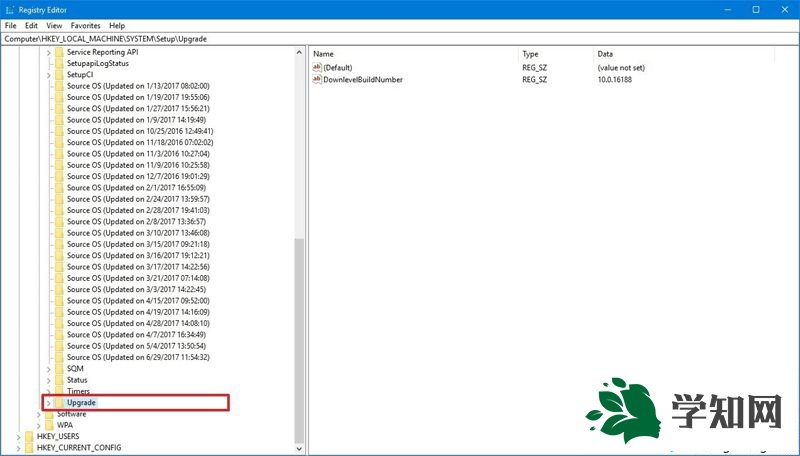
Task: Expand the HKEY_USERS hive
Action: pyautogui.click(x=19, y=437)
